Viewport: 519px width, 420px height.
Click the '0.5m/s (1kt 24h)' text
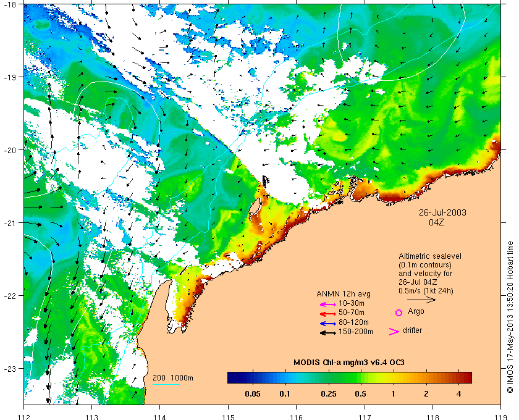(x=426, y=291)
